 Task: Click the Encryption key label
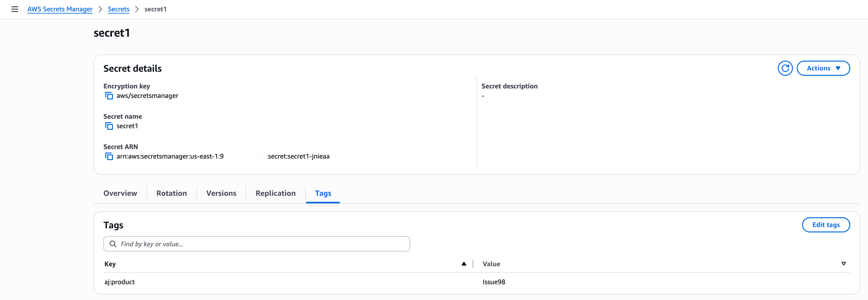(127, 86)
